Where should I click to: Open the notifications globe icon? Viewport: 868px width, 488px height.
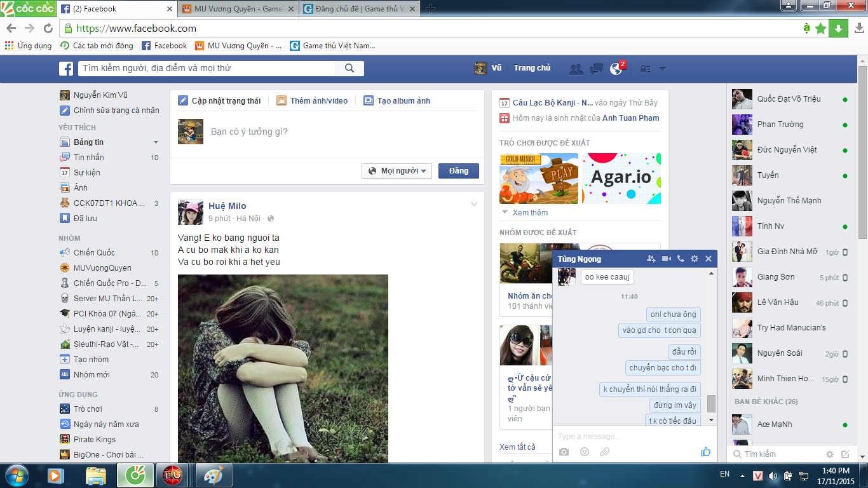point(616,69)
